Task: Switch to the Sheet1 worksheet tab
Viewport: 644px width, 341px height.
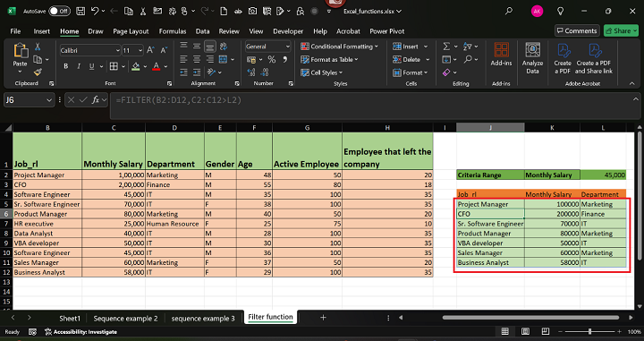Action: click(x=70, y=319)
